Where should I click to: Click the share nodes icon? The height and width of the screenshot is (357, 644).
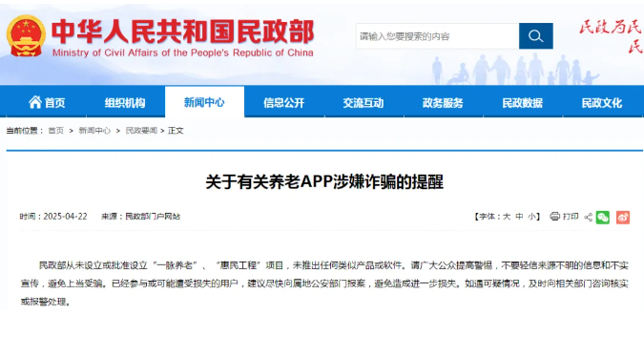click(588, 217)
